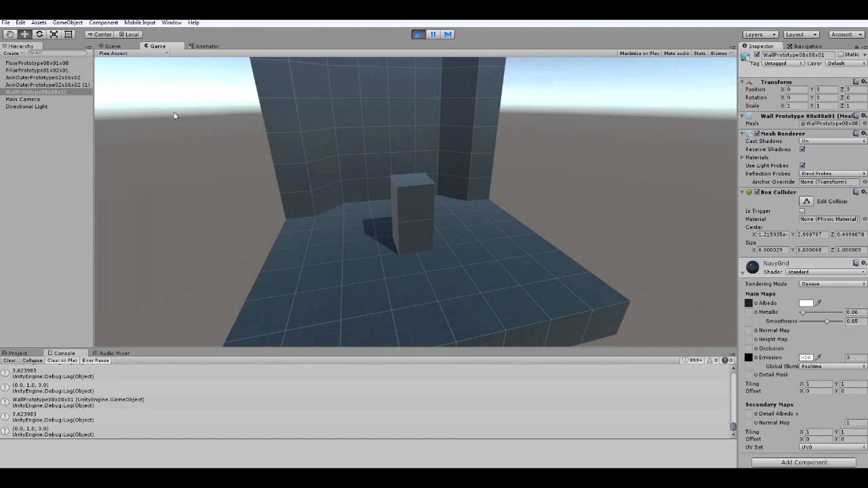Image resolution: width=868 pixels, height=488 pixels.
Task: Switch to the Animator tab
Action: [203, 46]
